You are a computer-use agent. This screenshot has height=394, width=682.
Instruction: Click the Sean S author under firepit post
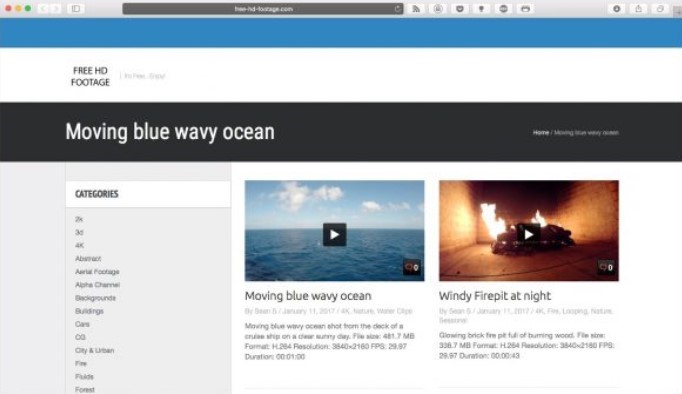(460, 311)
